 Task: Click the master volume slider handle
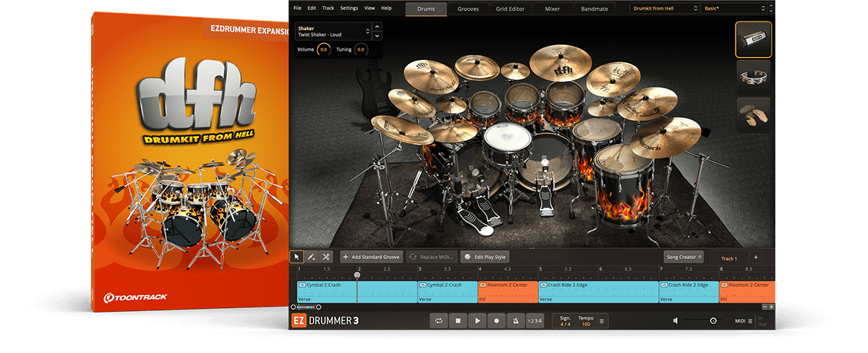coord(713,320)
